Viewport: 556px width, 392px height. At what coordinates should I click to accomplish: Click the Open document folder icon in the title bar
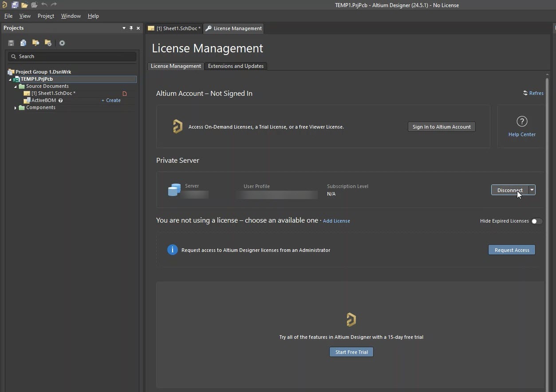click(x=24, y=5)
